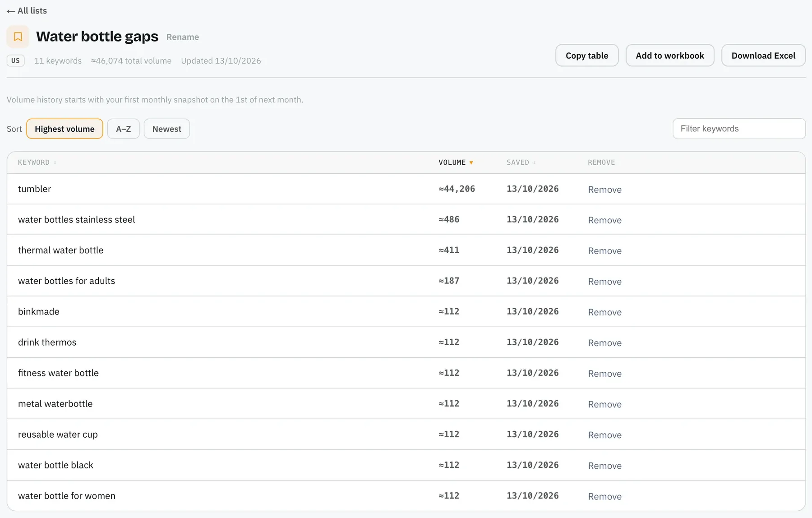Viewport: 812px width, 518px height.
Task: Click the ≈46,074 total volume text
Action: (131, 61)
